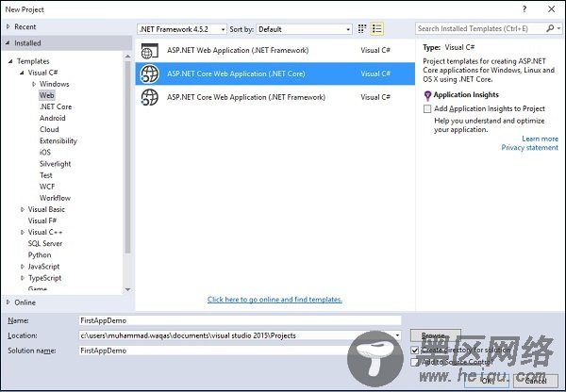
Task: Click the Cancel button
Action: point(535,381)
